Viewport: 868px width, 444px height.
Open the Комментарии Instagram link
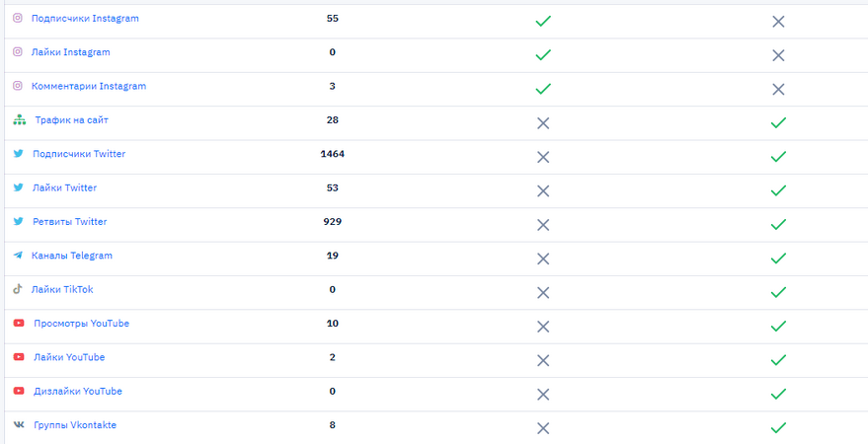89,86
